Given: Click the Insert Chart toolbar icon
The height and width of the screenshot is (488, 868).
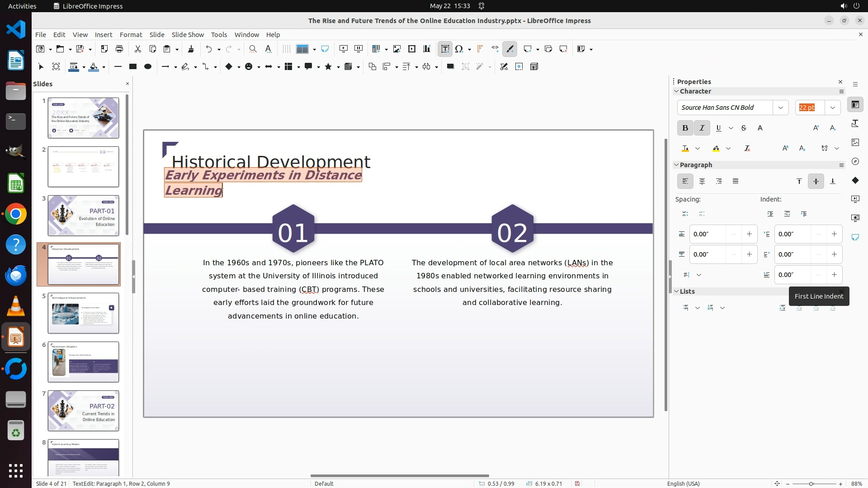Looking at the screenshot, I should click(x=426, y=49).
